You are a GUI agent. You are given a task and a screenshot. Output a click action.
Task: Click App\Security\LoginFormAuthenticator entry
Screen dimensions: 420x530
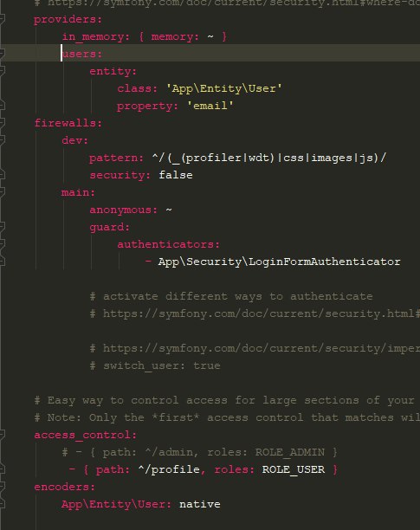(x=279, y=262)
